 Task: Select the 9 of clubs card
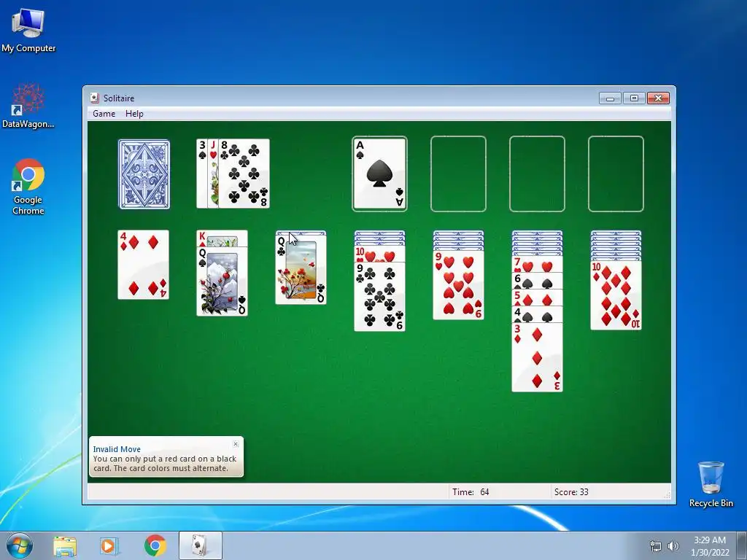[379, 296]
